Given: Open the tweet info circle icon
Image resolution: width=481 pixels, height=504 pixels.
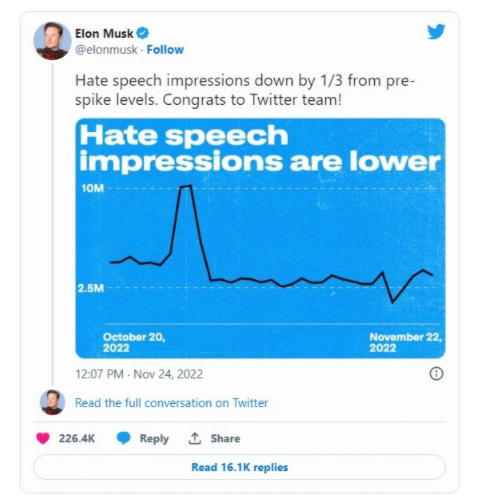Looking at the screenshot, I should 436,374.
